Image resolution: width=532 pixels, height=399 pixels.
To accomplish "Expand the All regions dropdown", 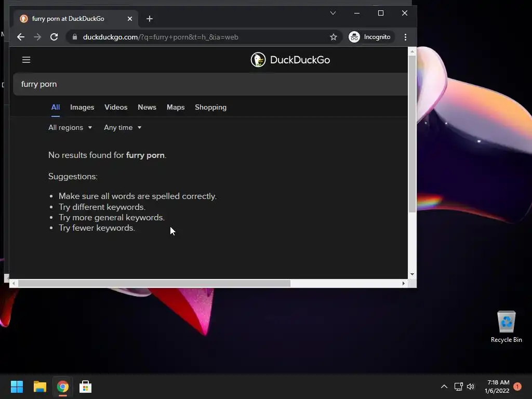I will tap(70, 128).
